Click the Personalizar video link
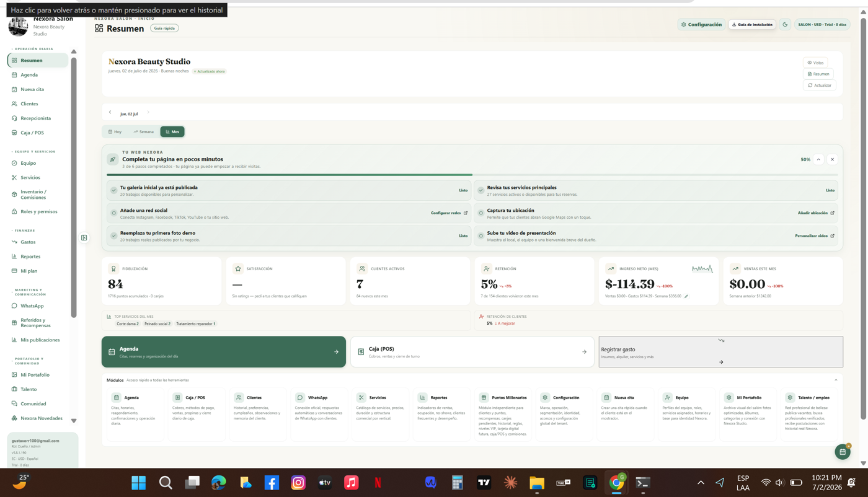868x497 pixels. pyautogui.click(x=815, y=235)
